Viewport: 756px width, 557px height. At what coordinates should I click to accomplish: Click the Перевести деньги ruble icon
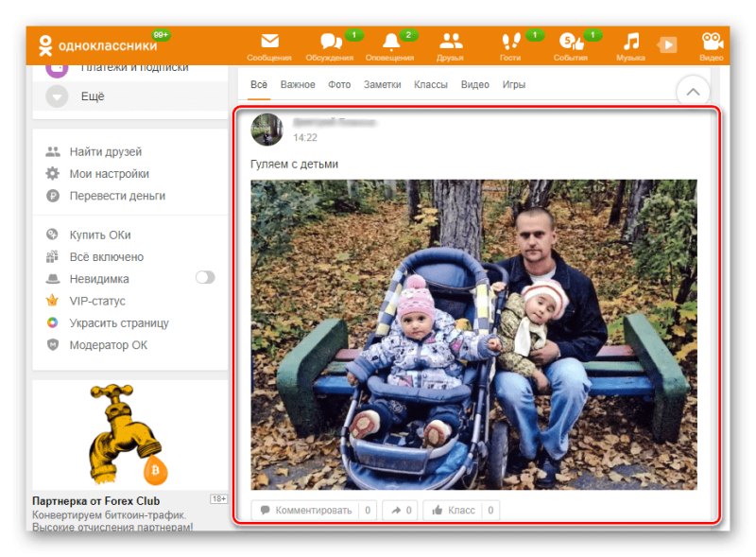53,196
